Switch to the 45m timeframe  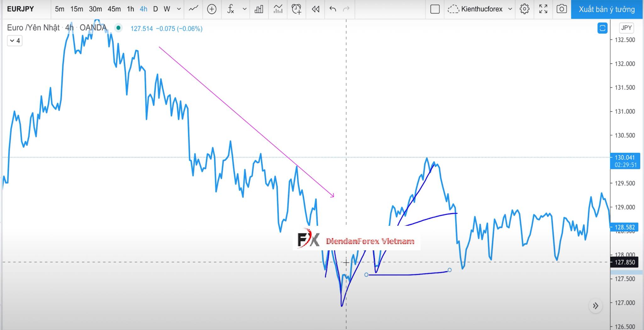tap(114, 9)
